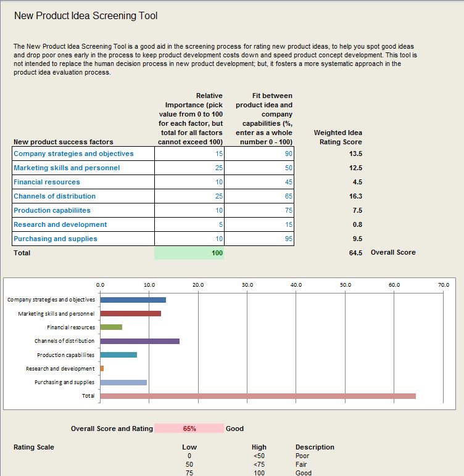Screen dimensions: 464x476
Task: Click the 'Good' rating label beside 65%
Action: 234,429
